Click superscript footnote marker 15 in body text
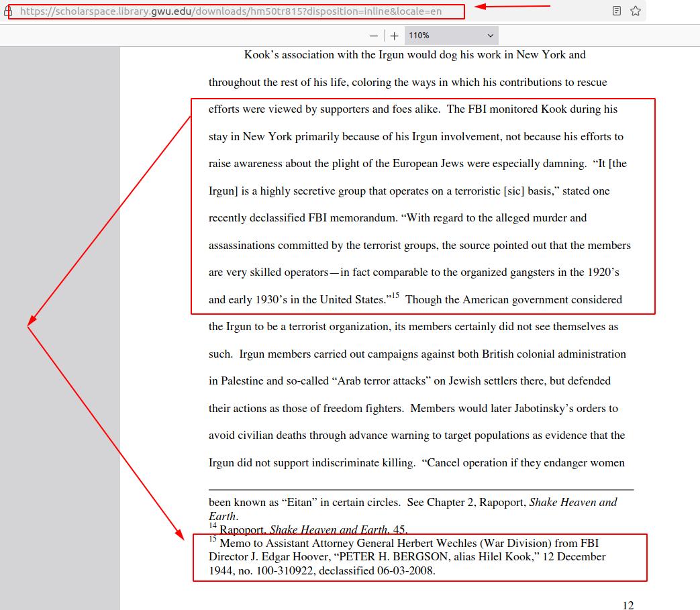 click(x=395, y=295)
